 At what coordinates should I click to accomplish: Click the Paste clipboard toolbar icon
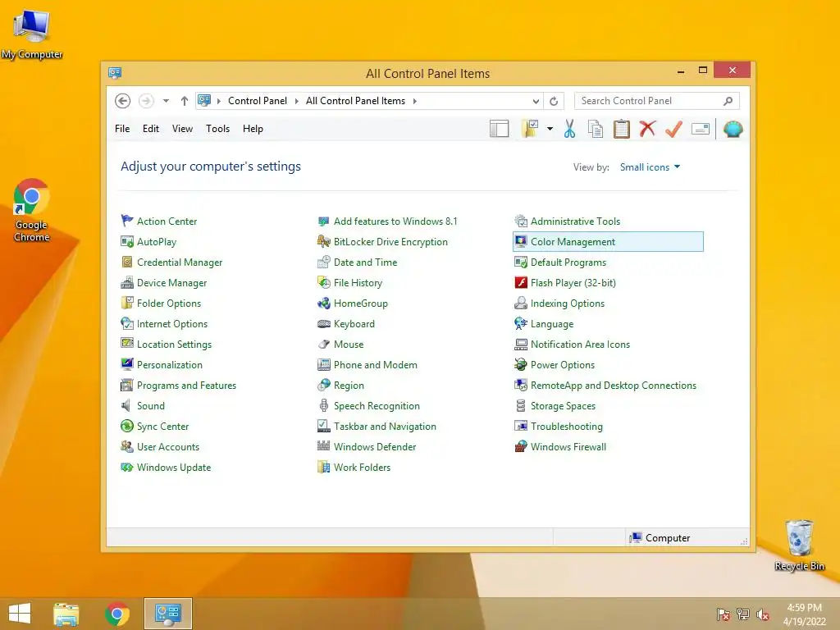[622, 129]
